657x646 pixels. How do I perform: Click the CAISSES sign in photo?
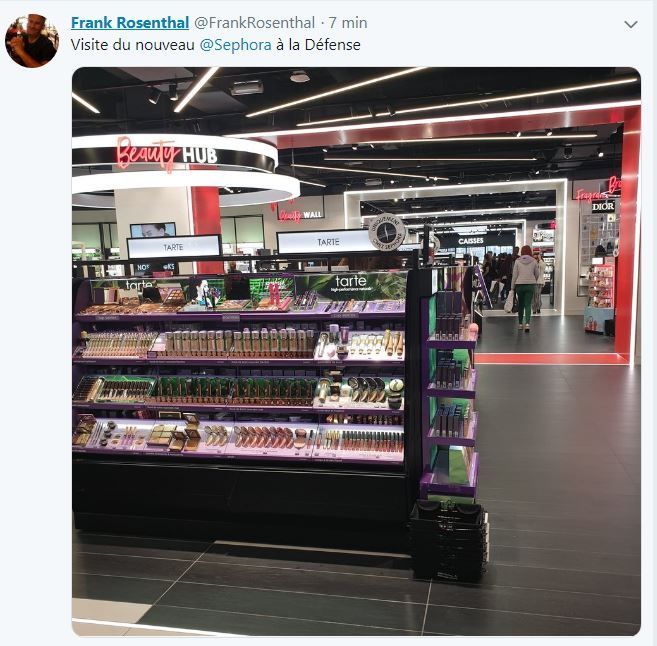471,241
